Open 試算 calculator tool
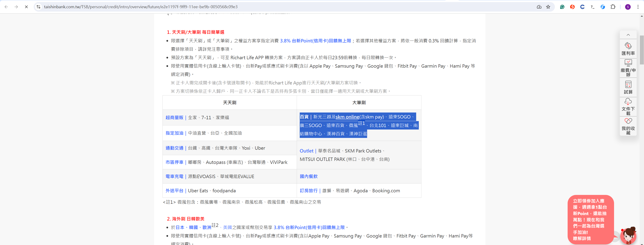 [x=628, y=87]
